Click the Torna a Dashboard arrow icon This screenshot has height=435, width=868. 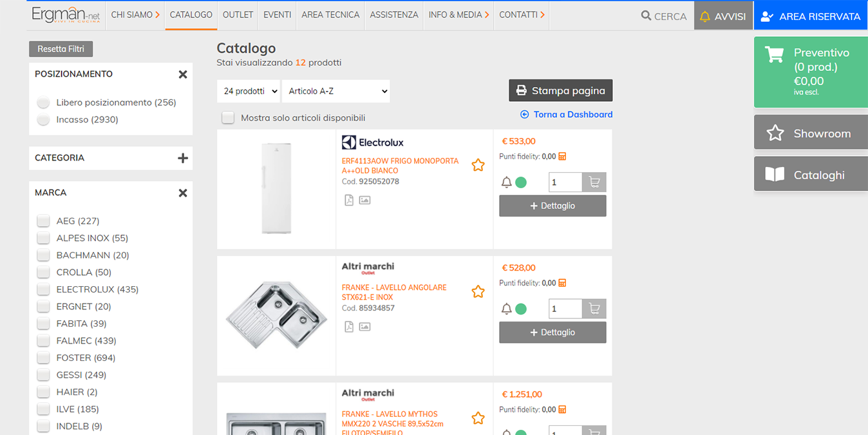click(x=524, y=115)
